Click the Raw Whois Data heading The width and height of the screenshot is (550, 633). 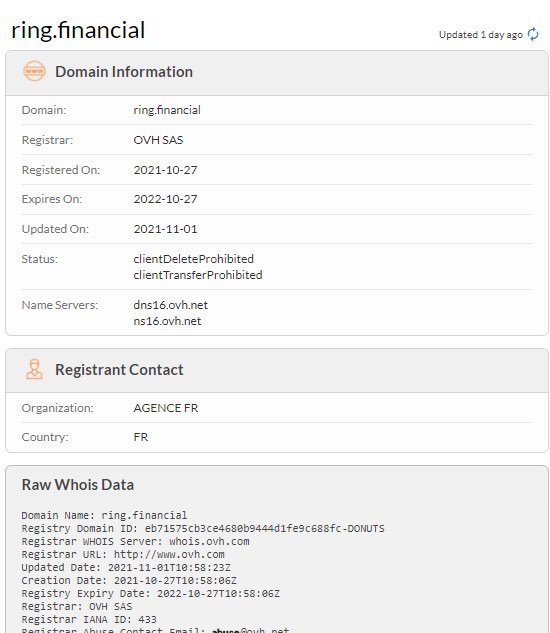(78, 484)
